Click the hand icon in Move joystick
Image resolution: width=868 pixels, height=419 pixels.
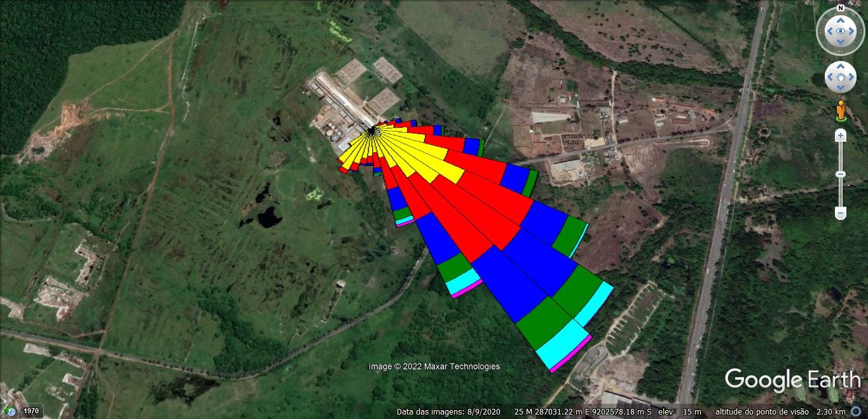pyautogui.click(x=841, y=77)
